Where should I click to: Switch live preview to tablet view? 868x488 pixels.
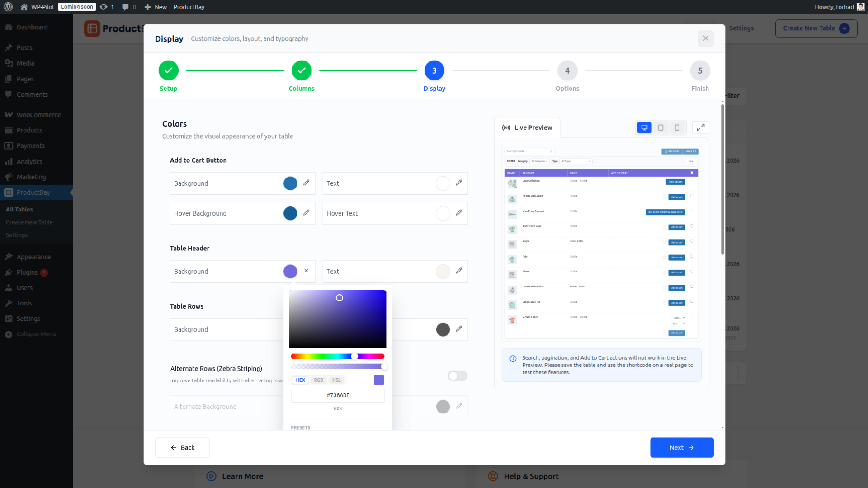click(660, 127)
